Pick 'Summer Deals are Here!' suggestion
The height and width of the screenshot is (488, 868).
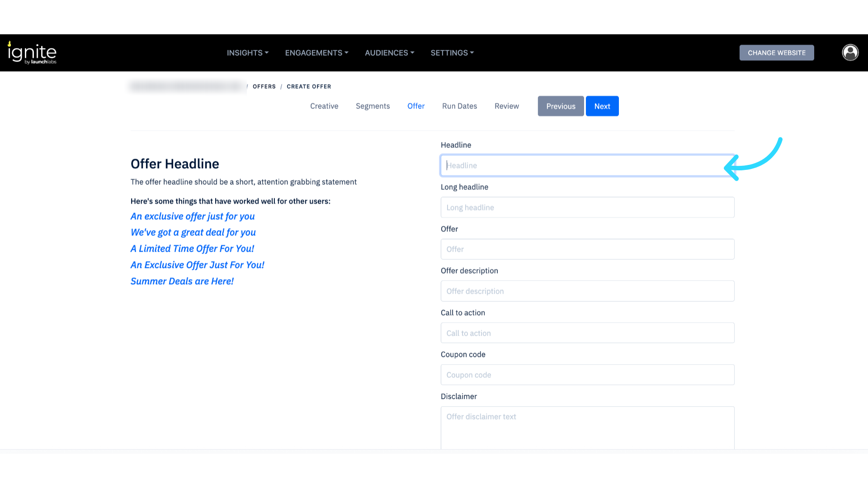click(x=182, y=281)
